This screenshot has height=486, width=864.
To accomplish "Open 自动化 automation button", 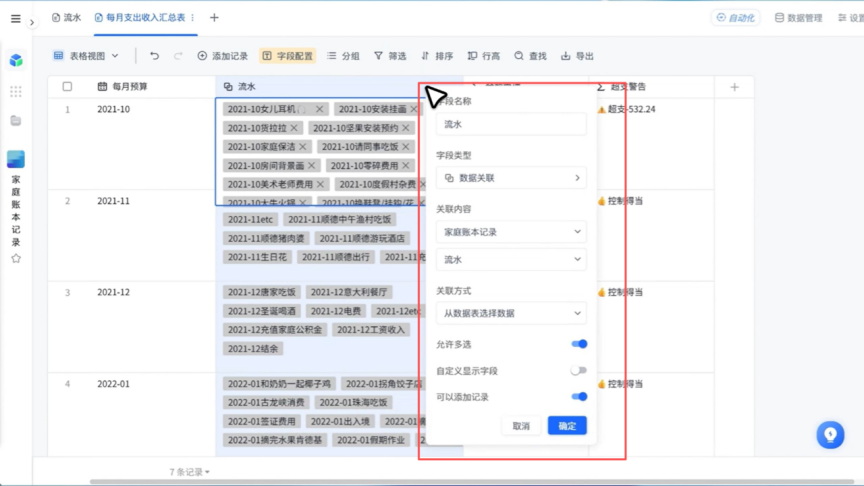I will tap(736, 18).
